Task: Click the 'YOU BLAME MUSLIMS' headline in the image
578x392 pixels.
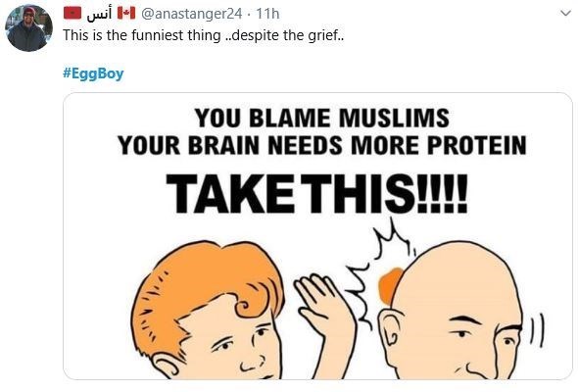Action: pos(321,118)
